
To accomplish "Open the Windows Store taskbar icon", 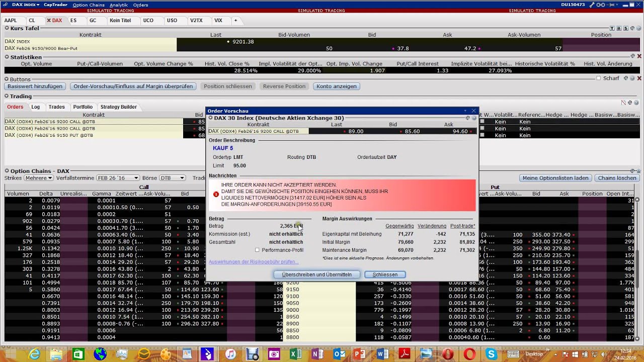I will coord(78,354).
